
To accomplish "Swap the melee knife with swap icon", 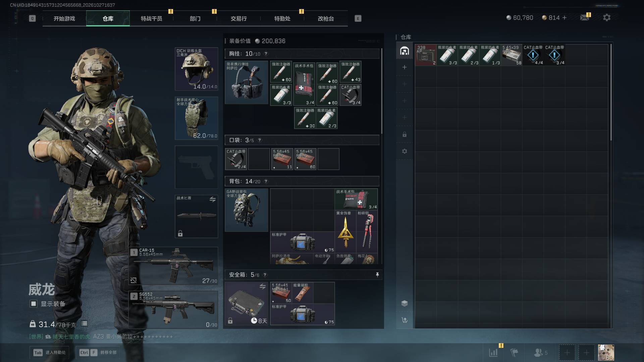I will pyautogui.click(x=213, y=199).
